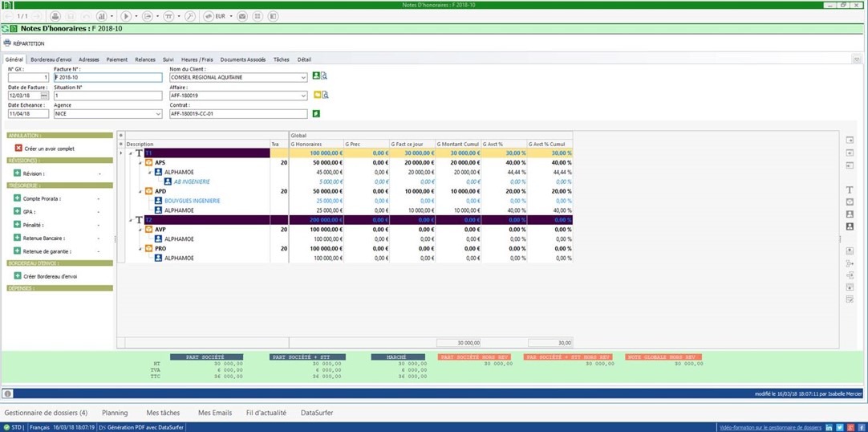Collapse the APD phase row
868x432 pixels.
coord(140,191)
